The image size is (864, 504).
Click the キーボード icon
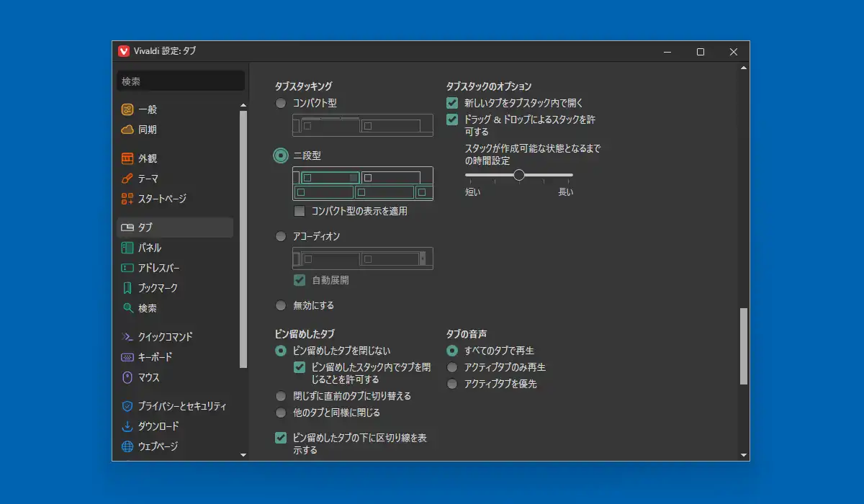127,357
